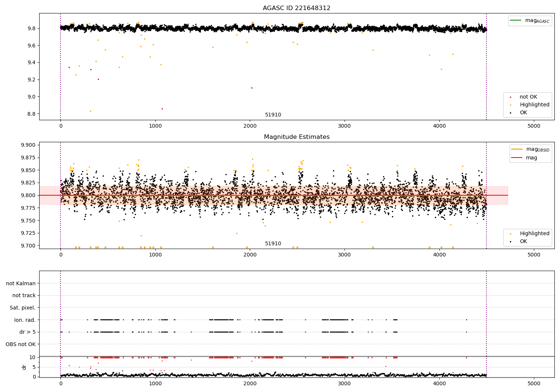The width and height of the screenshot is (560, 392).
Task: Click the "9.850" y-axis tick label
Action: tap(28, 170)
